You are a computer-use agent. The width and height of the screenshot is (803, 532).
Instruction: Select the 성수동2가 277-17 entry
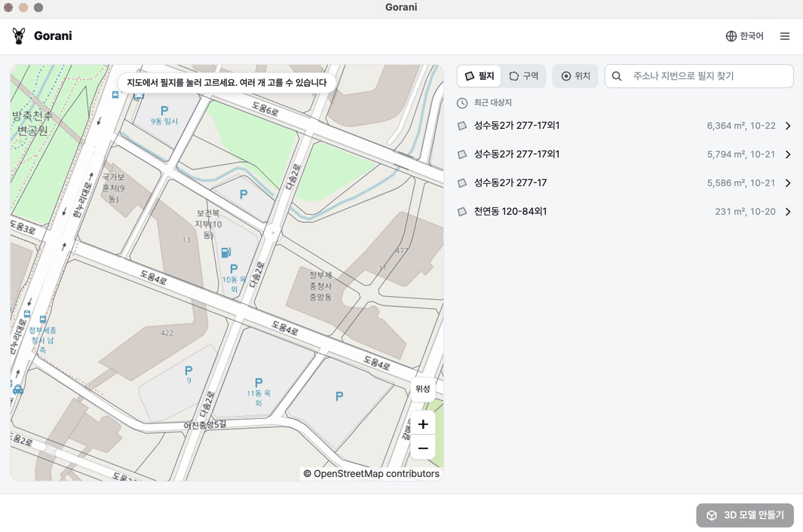pos(625,183)
